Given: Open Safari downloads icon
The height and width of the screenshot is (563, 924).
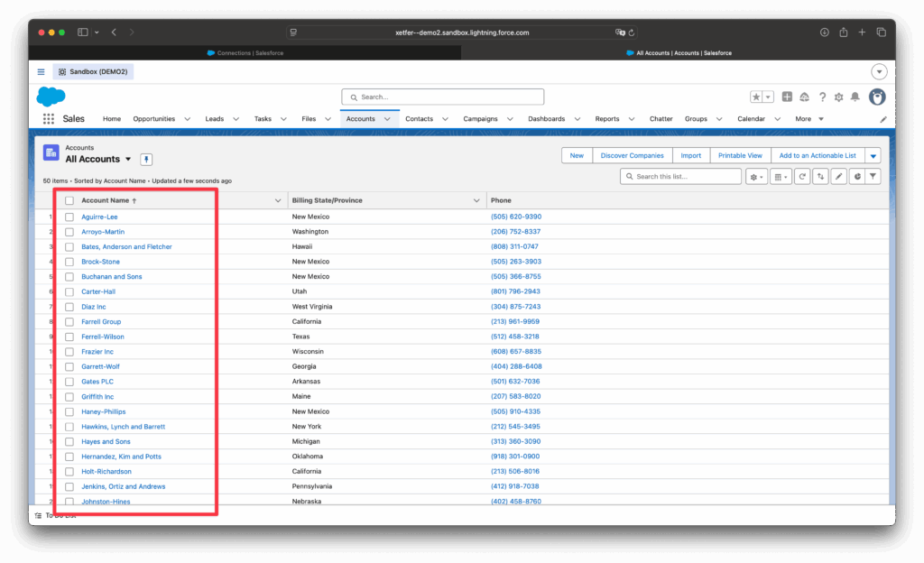Looking at the screenshot, I should (x=825, y=32).
